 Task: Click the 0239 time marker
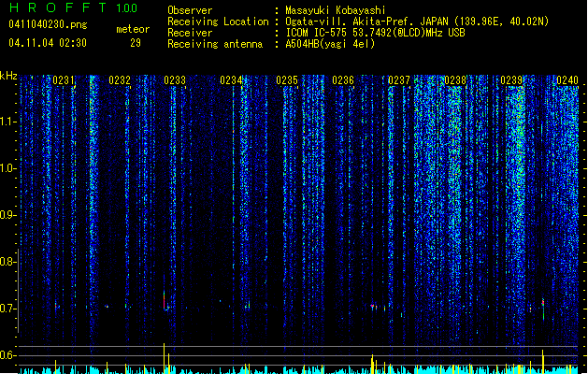pyautogui.click(x=511, y=80)
